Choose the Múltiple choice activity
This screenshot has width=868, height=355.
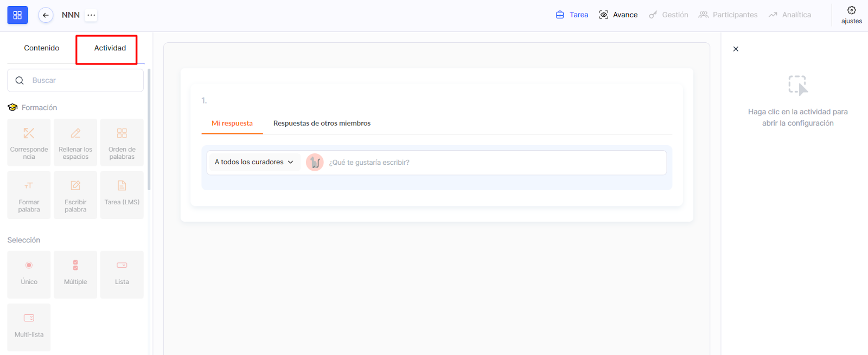[x=75, y=274]
